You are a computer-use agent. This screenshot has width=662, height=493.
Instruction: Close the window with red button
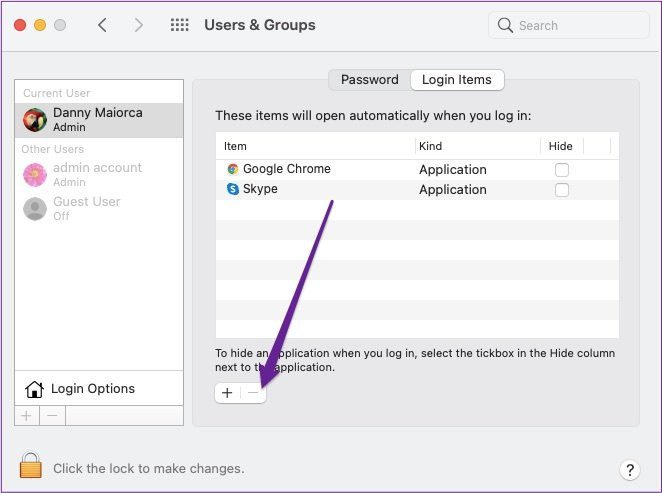pos(20,25)
